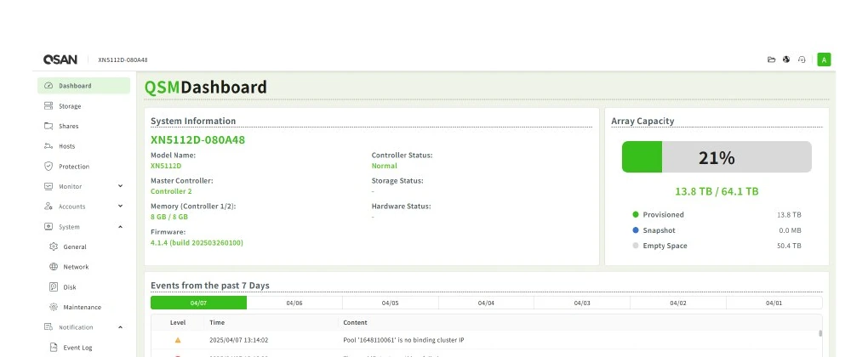Click the General gear icon

(54, 246)
